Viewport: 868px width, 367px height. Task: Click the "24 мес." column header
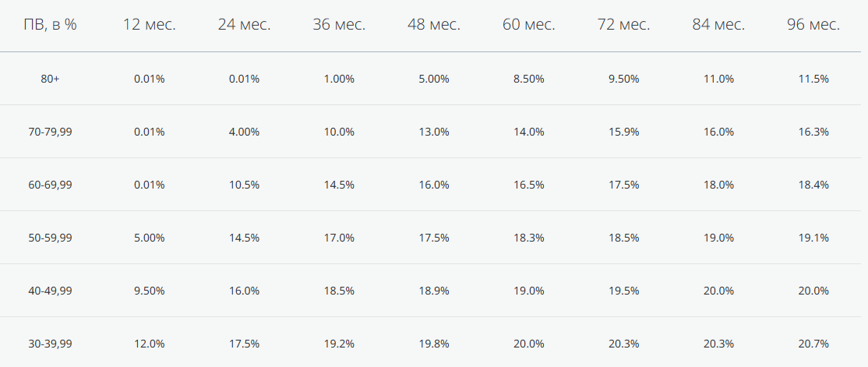(x=244, y=25)
